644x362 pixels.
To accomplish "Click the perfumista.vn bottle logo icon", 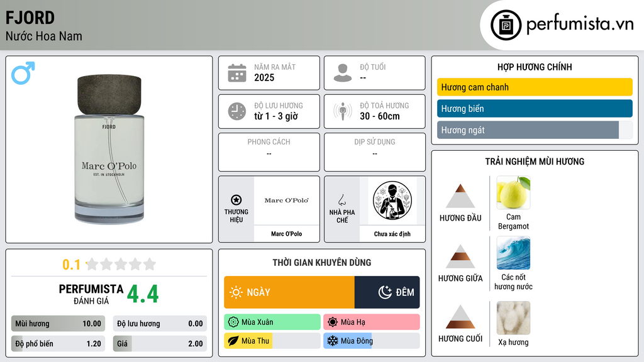I will click(x=506, y=25).
